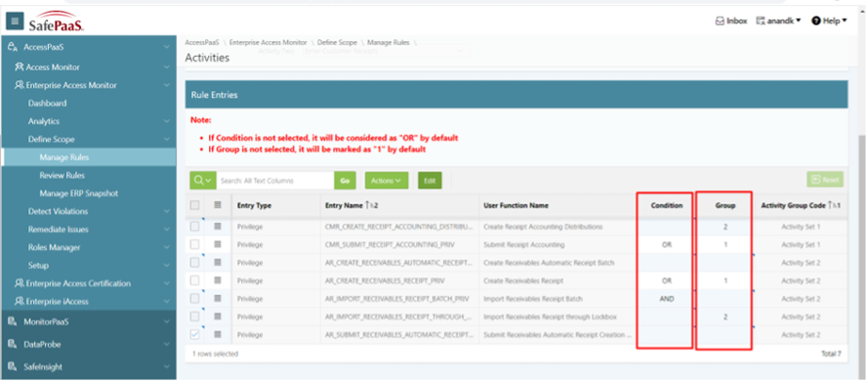Click the Condition column header
This screenshot has width=868, height=382.
pyautogui.click(x=666, y=205)
